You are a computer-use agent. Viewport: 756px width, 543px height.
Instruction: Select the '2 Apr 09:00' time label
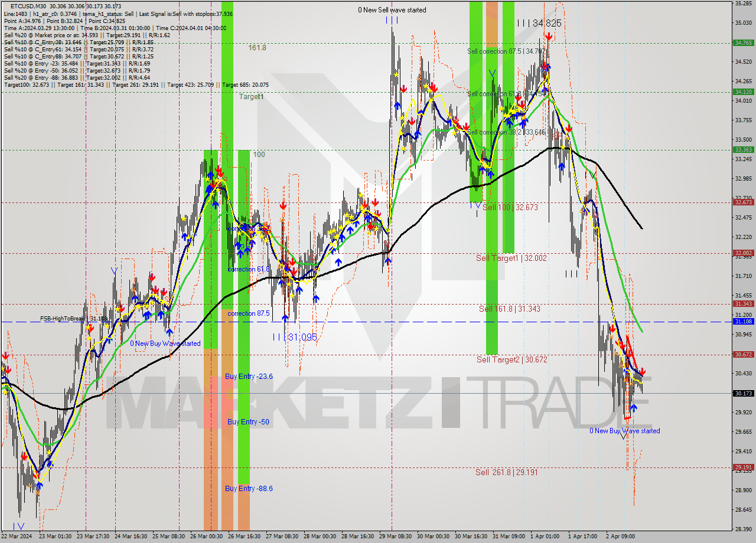[x=620, y=537]
